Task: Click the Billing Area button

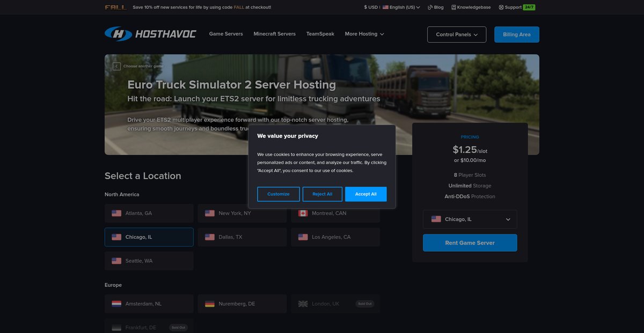Action: pos(517,34)
